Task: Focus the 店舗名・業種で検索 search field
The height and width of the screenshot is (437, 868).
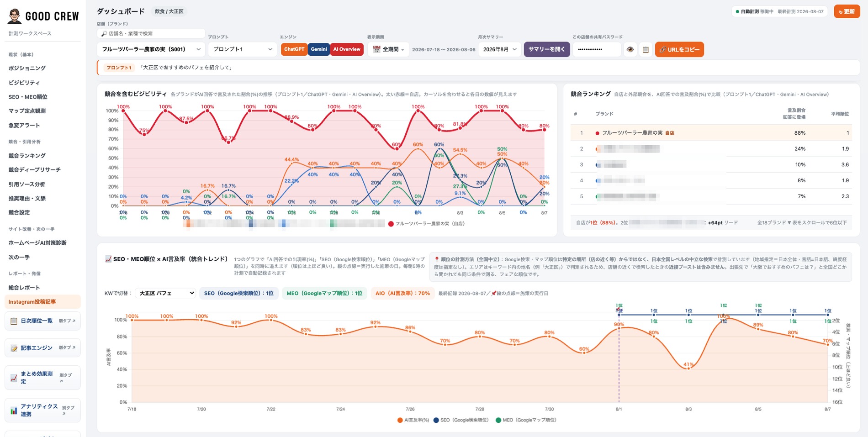Action: point(151,34)
